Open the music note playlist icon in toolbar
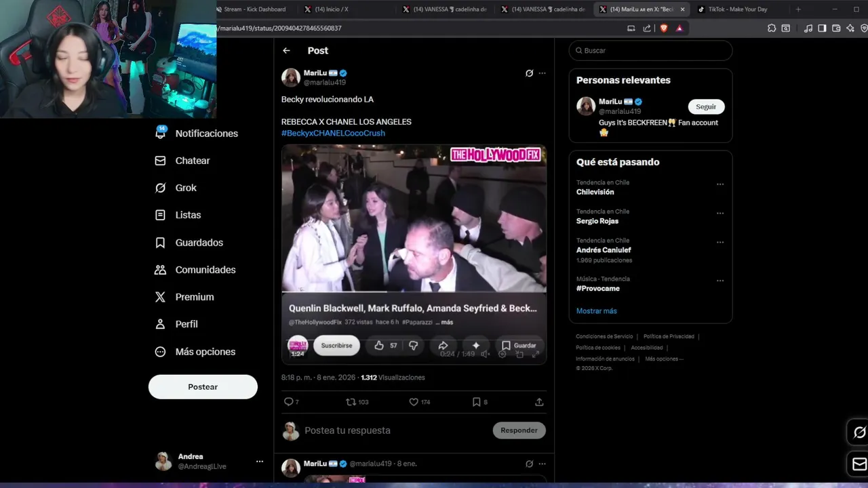Image resolution: width=868 pixels, height=488 pixels. click(808, 28)
